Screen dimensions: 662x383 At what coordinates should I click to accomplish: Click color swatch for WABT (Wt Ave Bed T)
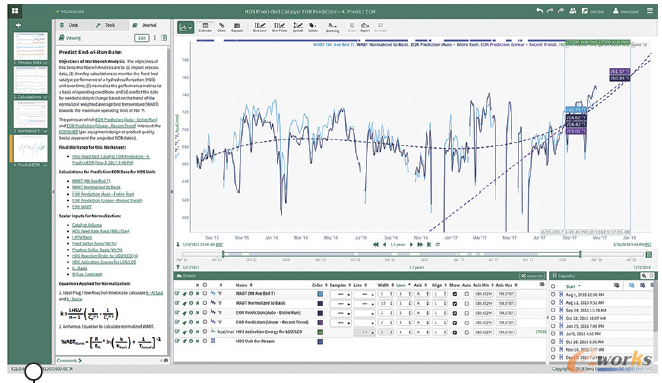[320, 294]
